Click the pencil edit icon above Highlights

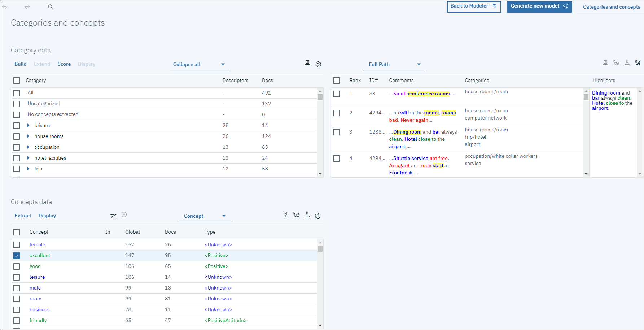click(x=638, y=63)
